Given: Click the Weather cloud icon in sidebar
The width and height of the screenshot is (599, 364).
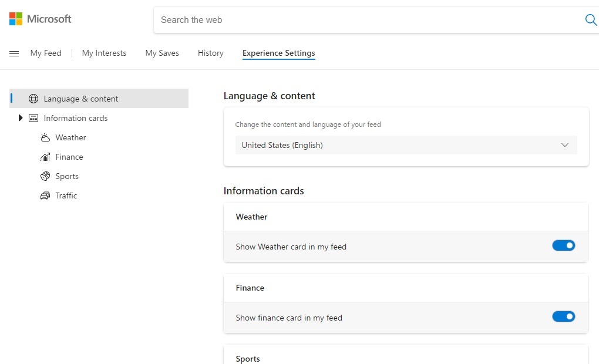Looking at the screenshot, I should pos(45,137).
